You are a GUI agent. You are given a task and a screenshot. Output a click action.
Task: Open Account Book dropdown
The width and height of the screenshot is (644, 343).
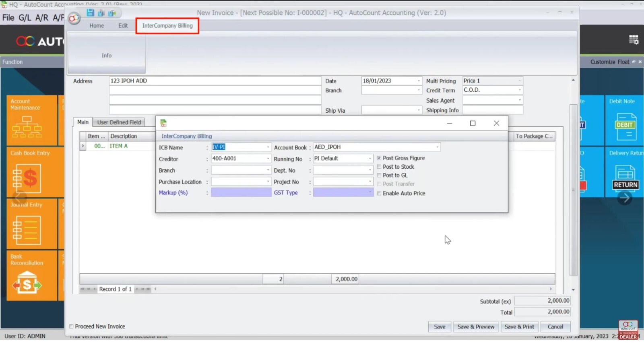[x=438, y=147]
